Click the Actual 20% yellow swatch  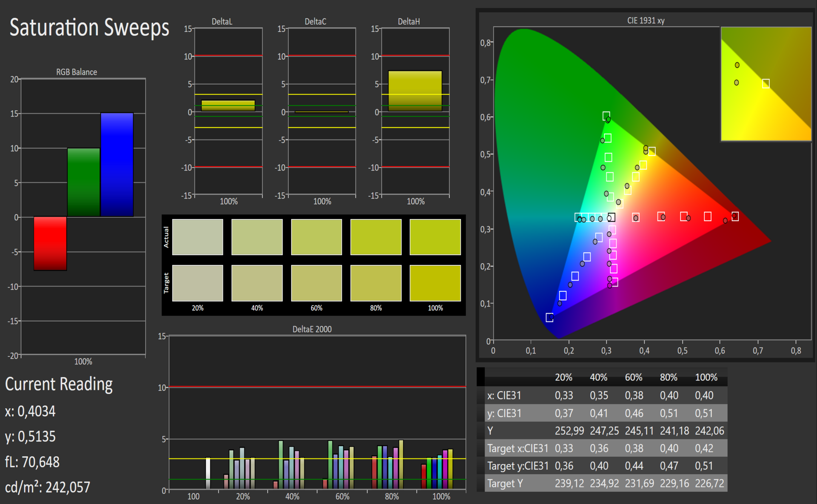click(x=197, y=237)
